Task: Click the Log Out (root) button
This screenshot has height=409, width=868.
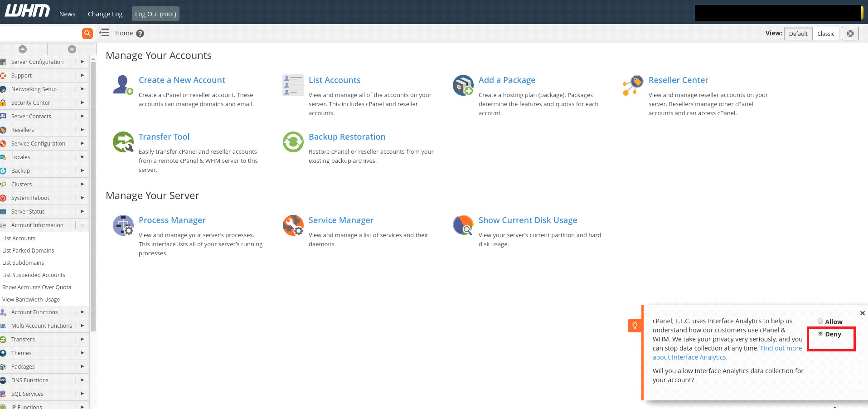Action: click(x=155, y=14)
